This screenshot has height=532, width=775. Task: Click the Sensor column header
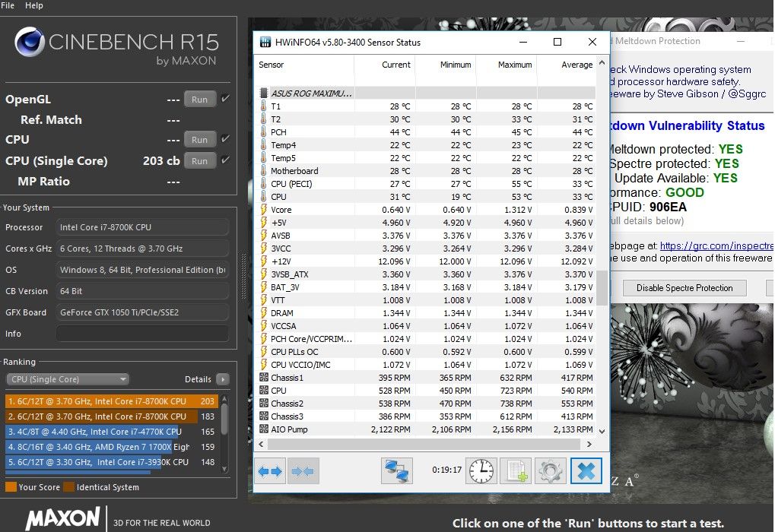(x=304, y=65)
